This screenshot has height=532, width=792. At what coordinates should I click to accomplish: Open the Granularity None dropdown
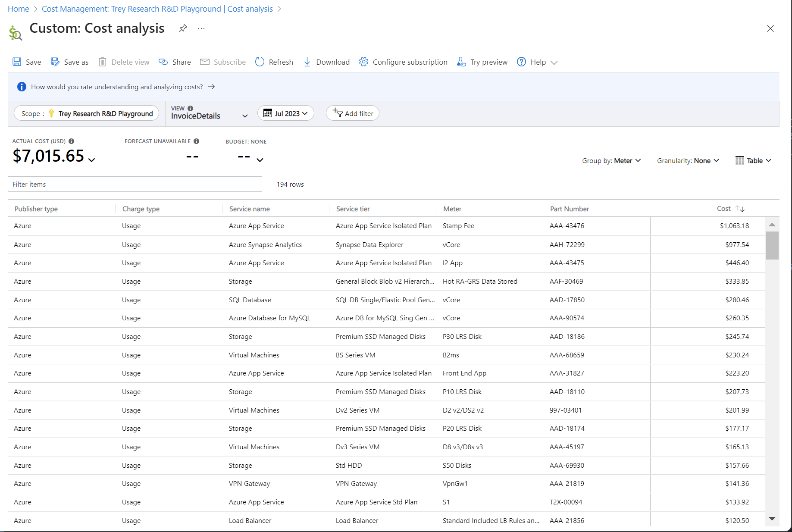[x=688, y=160]
